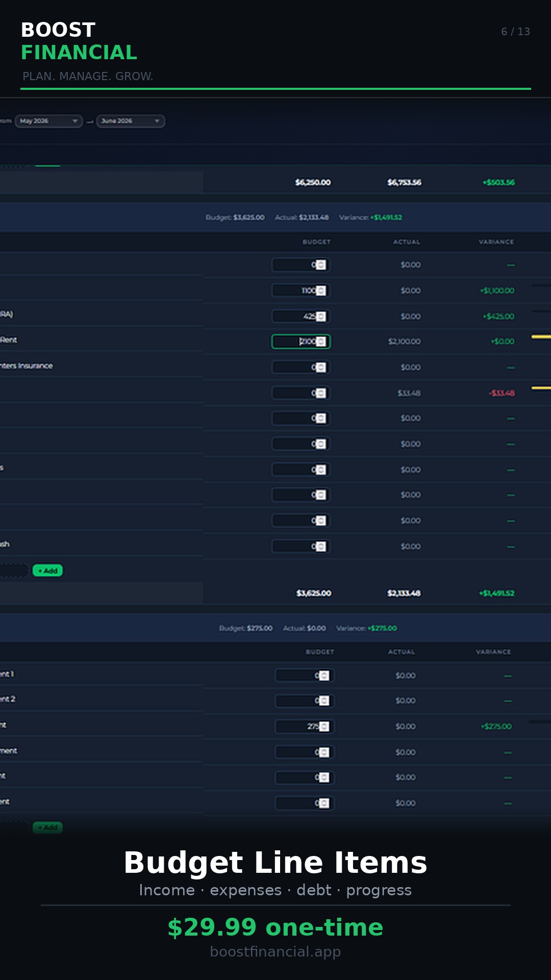This screenshot has height=980, width=551.
Task: Click the $6,250.00 budget total
Action: [x=313, y=182]
